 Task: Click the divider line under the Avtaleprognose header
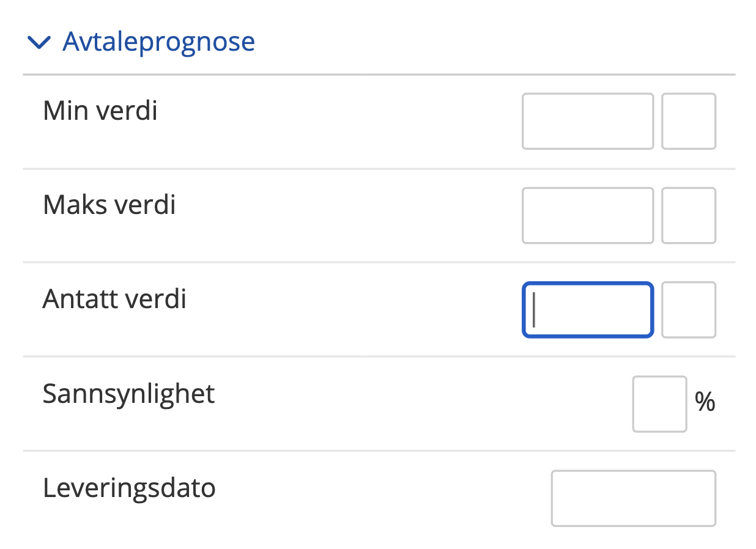tap(379, 75)
